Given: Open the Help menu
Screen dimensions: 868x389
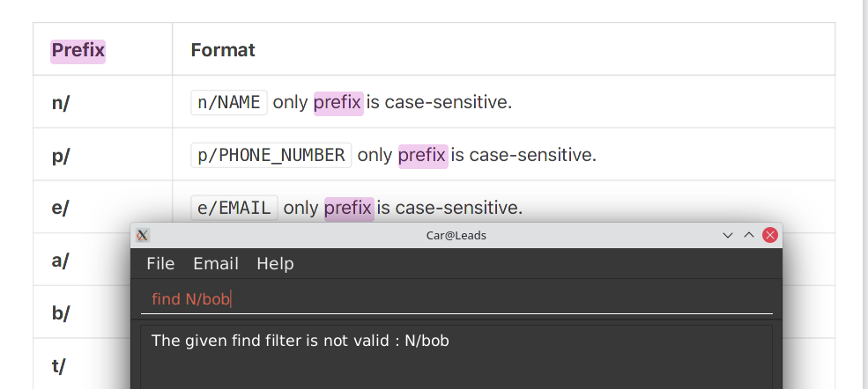Looking at the screenshot, I should coord(275,263).
